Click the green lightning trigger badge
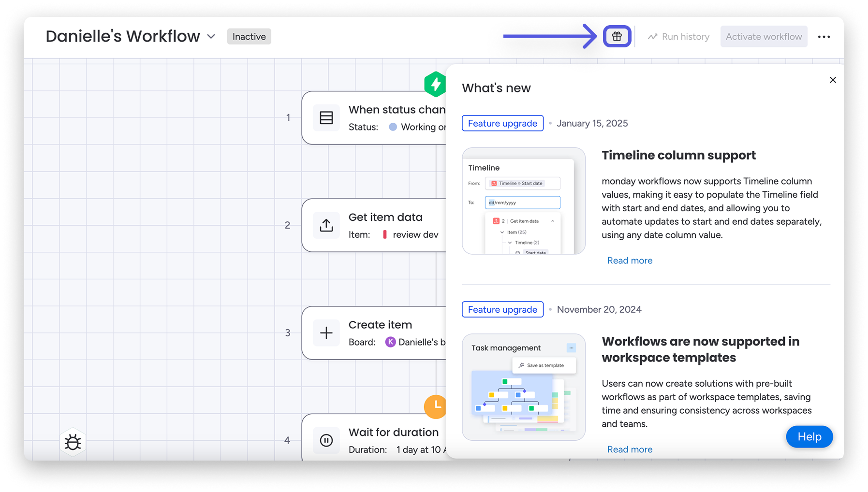Viewport: 868px width, 492px height. click(435, 84)
